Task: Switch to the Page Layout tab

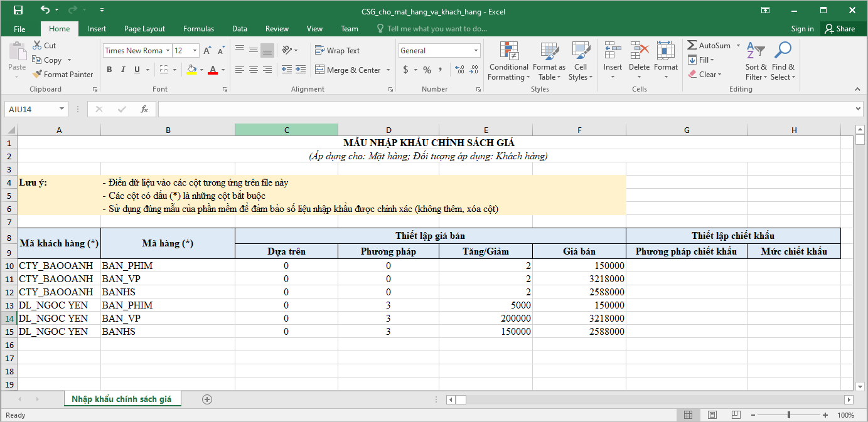Action: [144, 29]
